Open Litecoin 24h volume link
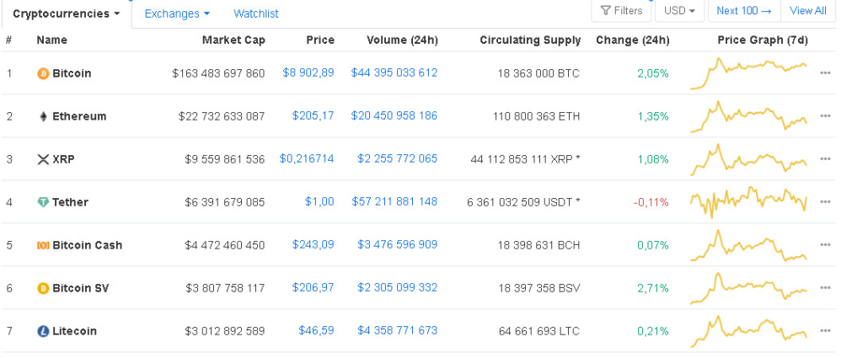Viewport: 868px width, 358px height. click(397, 330)
